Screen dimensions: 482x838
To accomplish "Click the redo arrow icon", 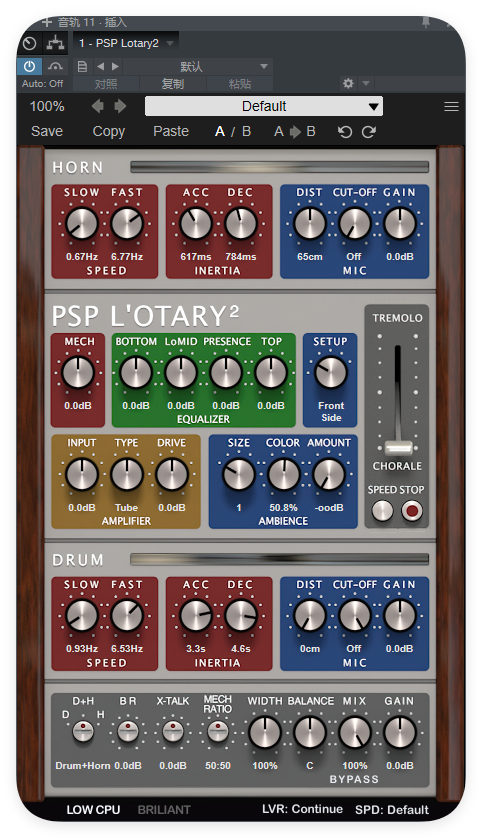I will pos(369,131).
